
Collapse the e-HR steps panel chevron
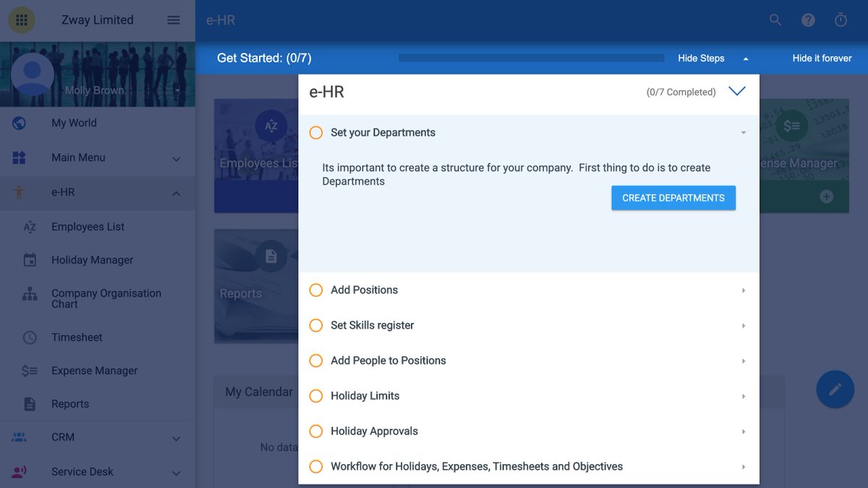[737, 91]
